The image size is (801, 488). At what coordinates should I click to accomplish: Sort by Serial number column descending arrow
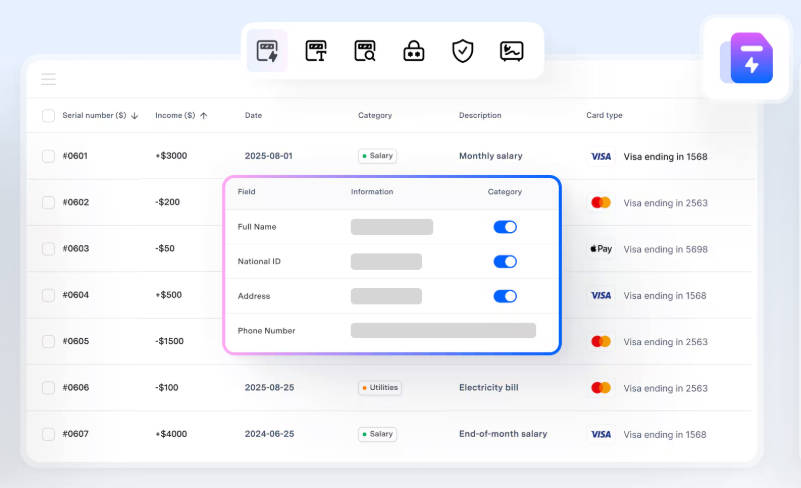coord(135,116)
